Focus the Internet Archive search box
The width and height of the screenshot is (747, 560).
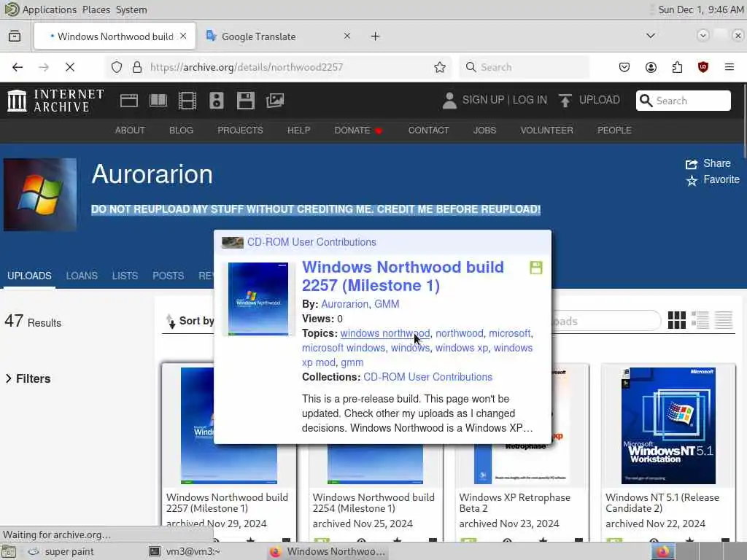[683, 101]
